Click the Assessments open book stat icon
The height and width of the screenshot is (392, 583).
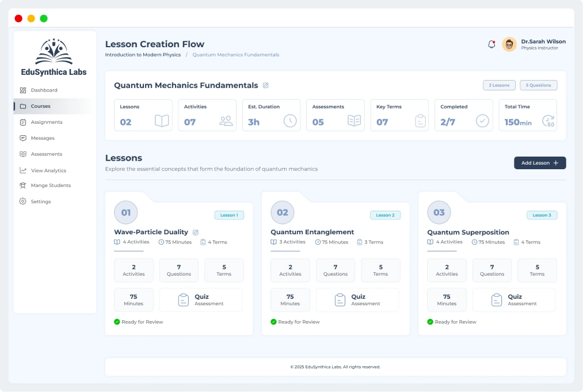coord(354,121)
